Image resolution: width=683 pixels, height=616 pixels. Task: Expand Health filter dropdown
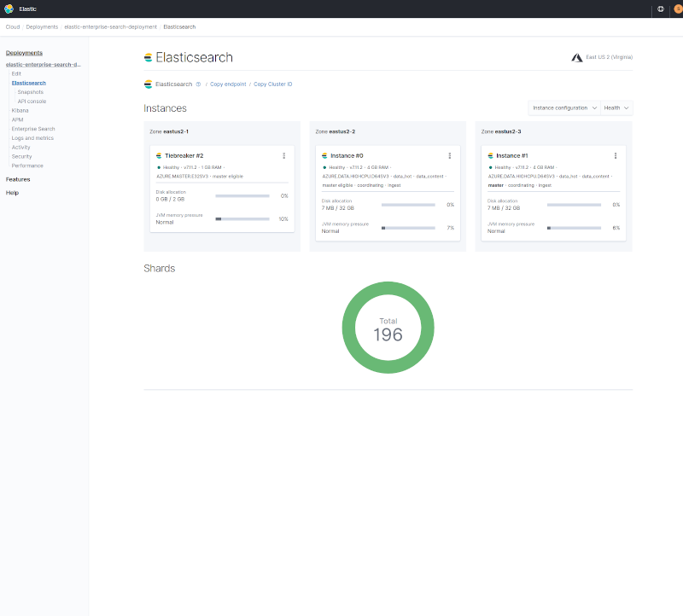click(x=616, y=108)
